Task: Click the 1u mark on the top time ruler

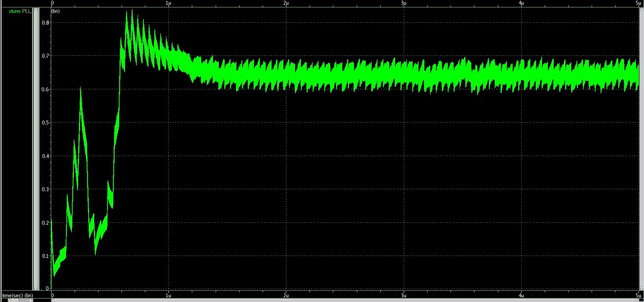Action: (x=168, y=3)
